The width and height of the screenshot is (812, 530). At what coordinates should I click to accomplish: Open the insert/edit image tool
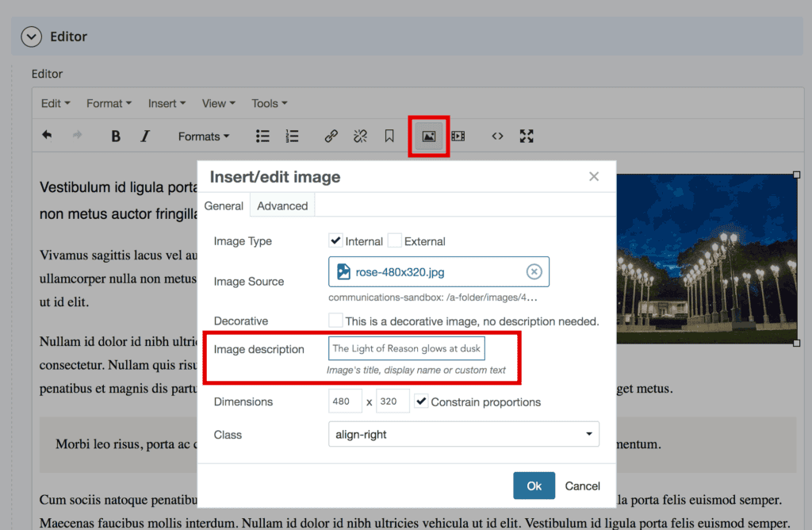pos(429,136)
